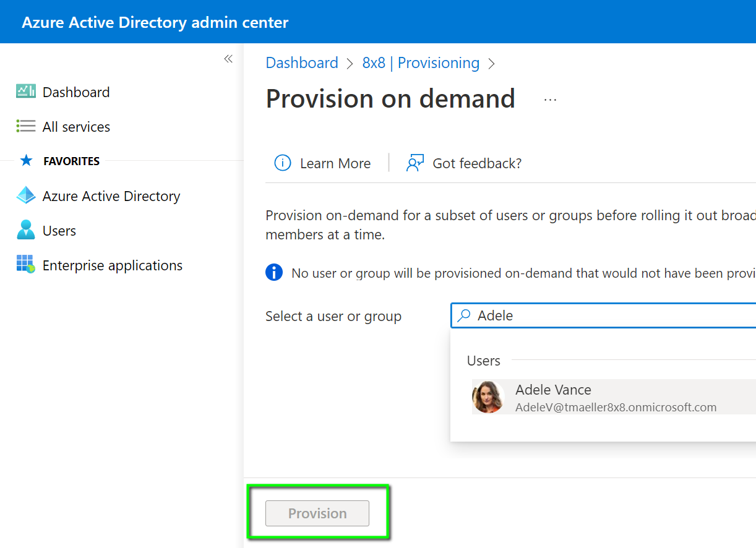Open Got feedback? link
Image resolution: width=756 pixels, height=548 pixels.
click(477, 163)
